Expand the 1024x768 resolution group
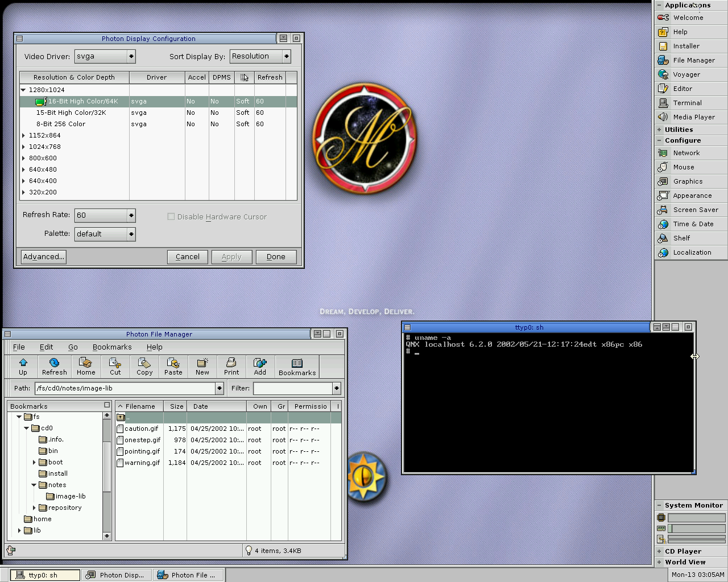 coord(23,147)
